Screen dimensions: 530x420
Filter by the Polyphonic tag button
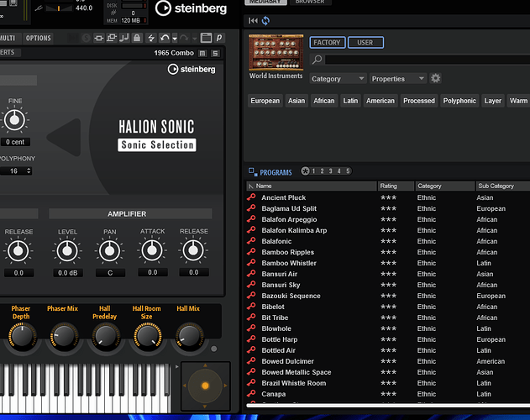click(459, 101)
